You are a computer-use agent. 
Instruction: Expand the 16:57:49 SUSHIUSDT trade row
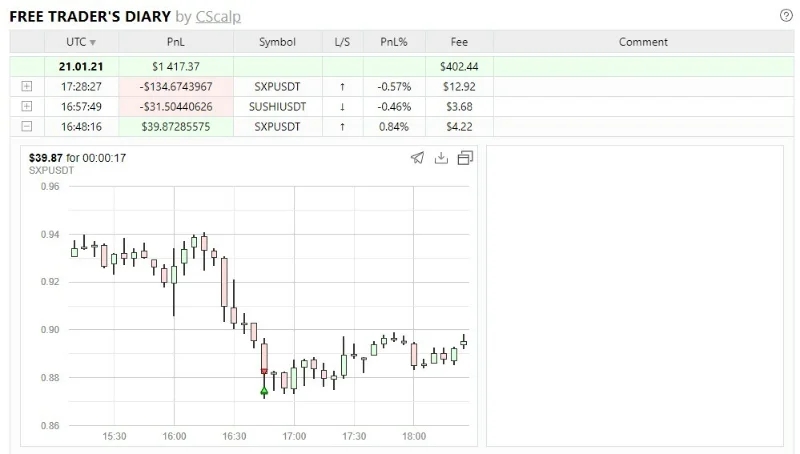[27, 106]
